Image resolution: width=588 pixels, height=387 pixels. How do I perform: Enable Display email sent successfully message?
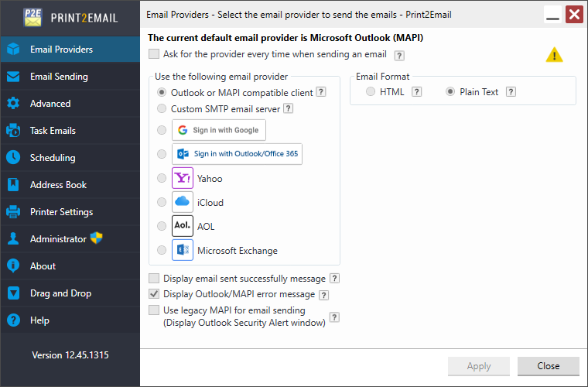tap(154, 278)
